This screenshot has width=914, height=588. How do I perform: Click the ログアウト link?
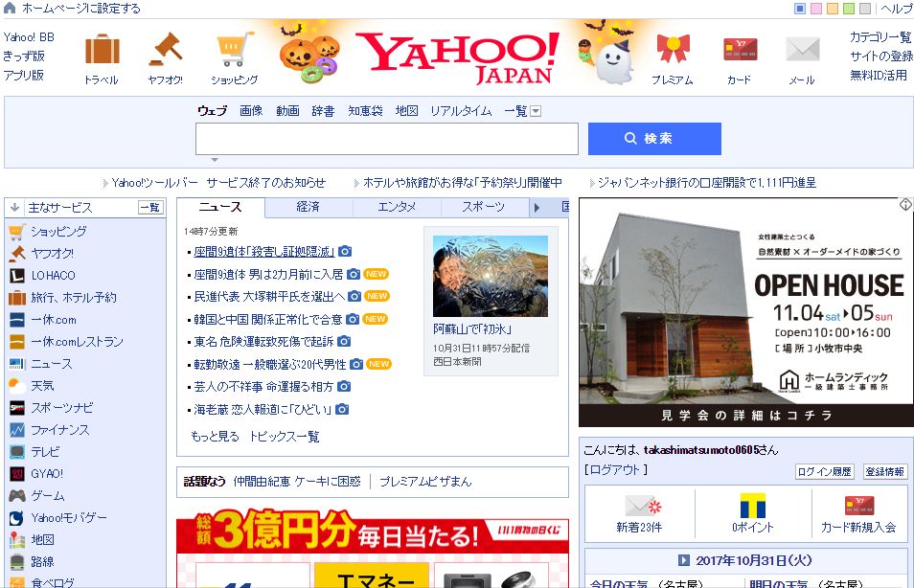tap(615, 469)
